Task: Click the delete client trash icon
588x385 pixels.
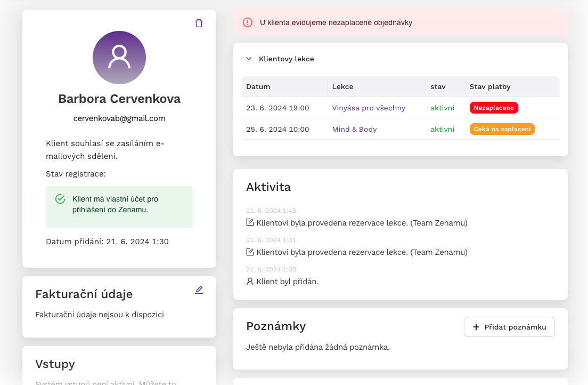Action: [199, 23]
